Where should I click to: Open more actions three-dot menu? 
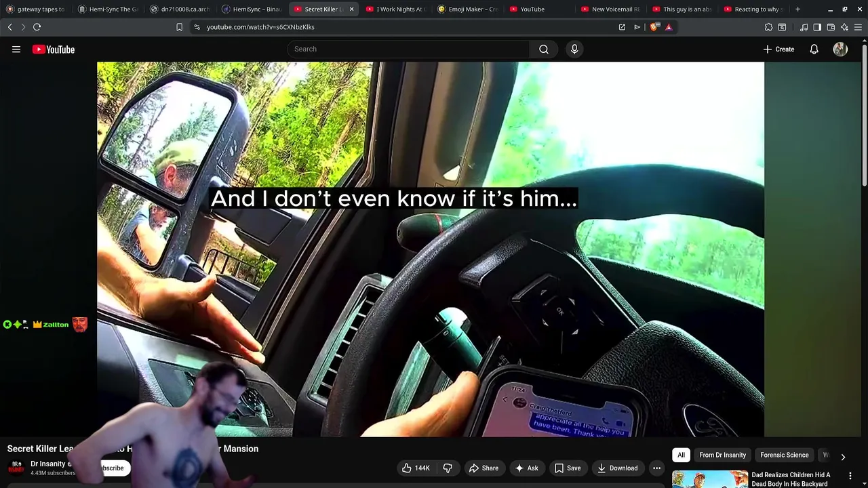[x=656, y=468]
